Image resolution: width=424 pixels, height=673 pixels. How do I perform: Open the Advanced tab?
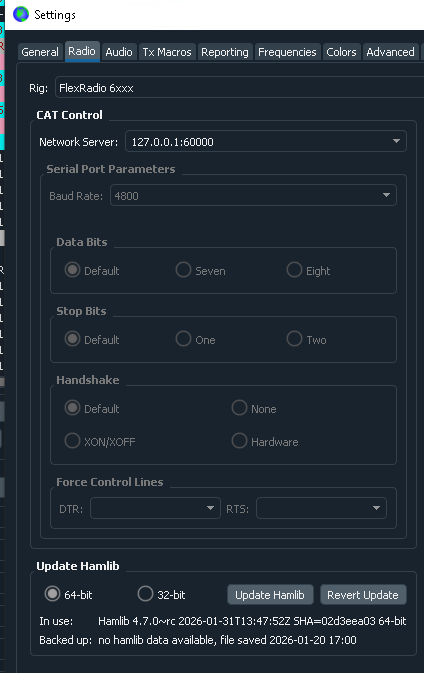(390, 52)
